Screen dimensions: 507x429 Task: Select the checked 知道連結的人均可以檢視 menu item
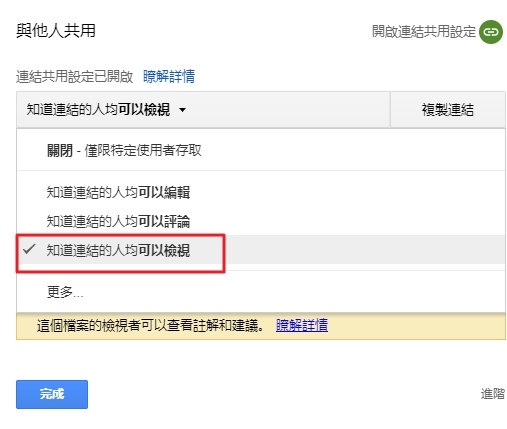coord(261,250)
